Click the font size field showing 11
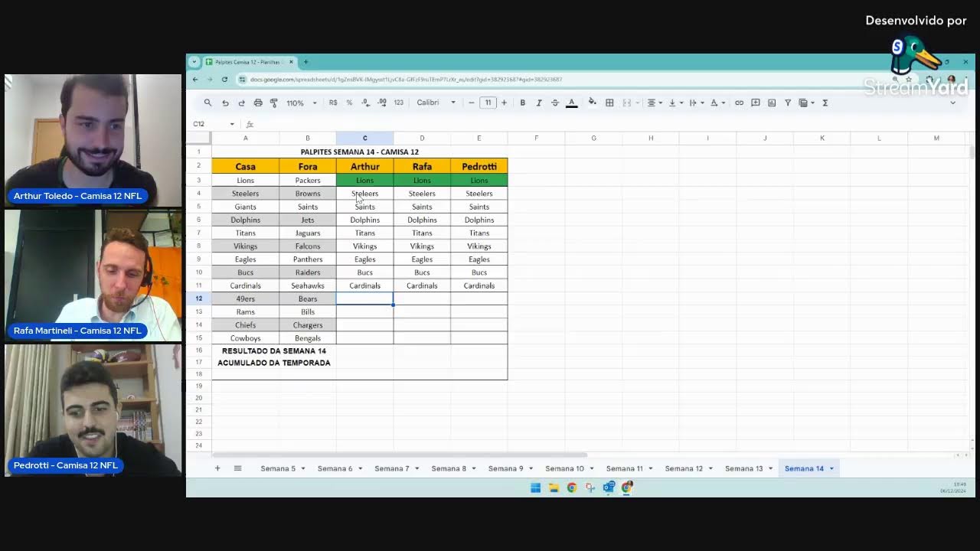This screenshot has width=980, height=551. (488, 103)
